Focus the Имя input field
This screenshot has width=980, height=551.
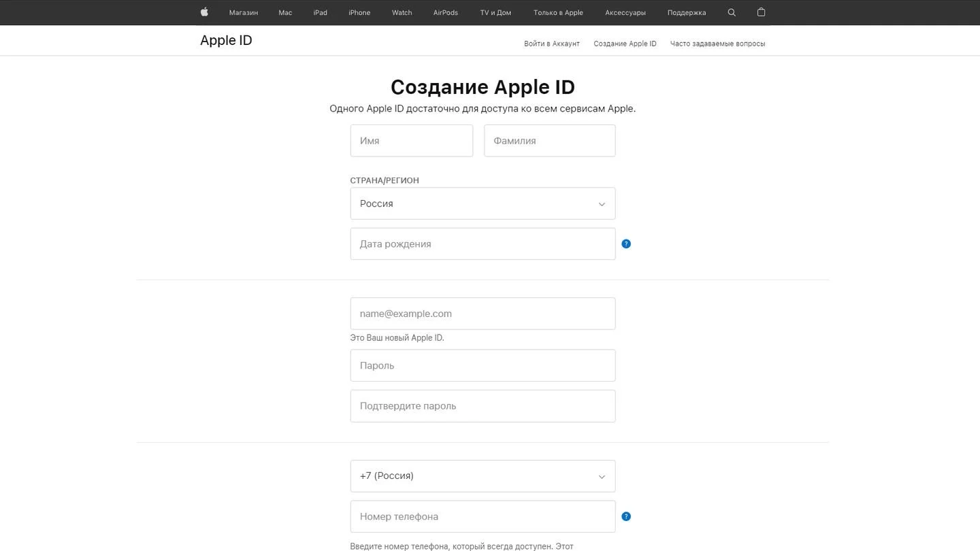[412, 140]
